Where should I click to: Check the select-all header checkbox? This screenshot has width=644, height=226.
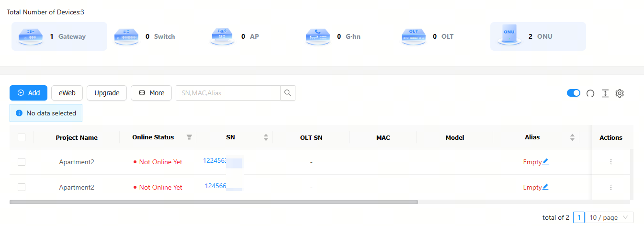point(22,137)
